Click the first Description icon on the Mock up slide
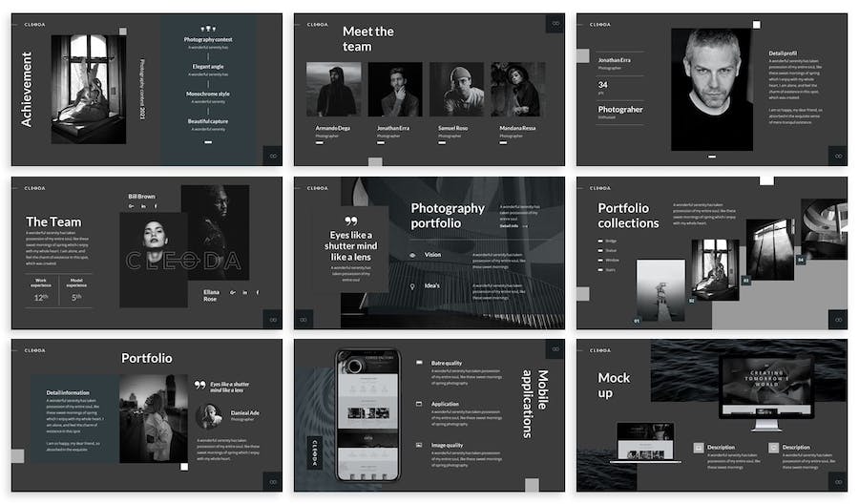The width and height of the screenshot is (859, 504). (699, 448)
